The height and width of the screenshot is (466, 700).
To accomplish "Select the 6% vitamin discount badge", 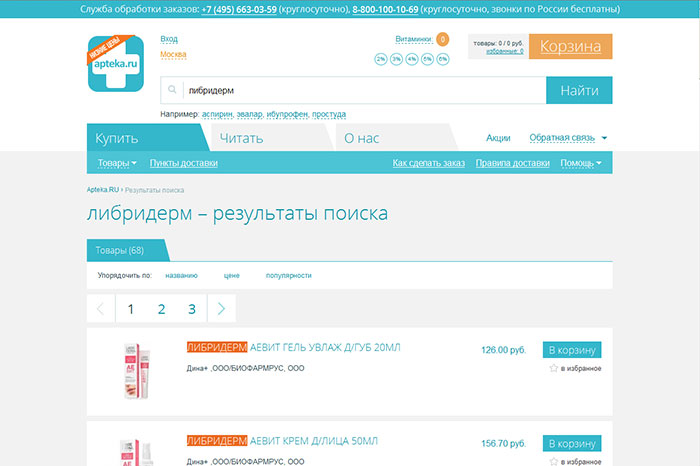I will pyautogui.click(x=443, y=59).
